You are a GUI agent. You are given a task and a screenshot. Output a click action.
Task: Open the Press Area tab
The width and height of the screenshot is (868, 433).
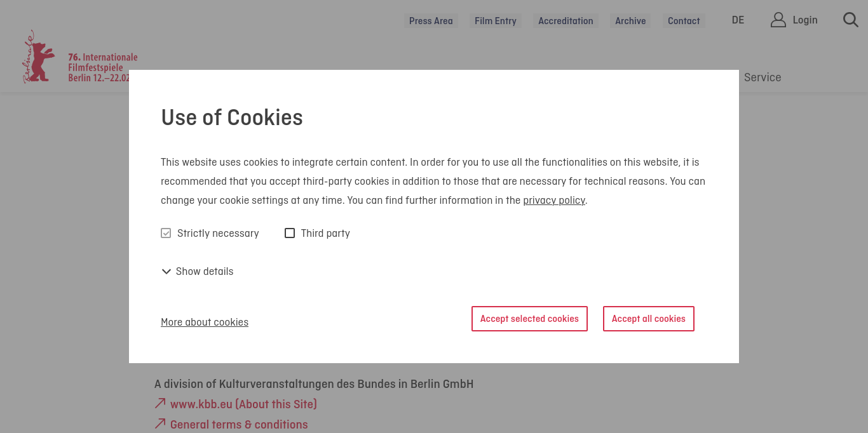point(431,21)
